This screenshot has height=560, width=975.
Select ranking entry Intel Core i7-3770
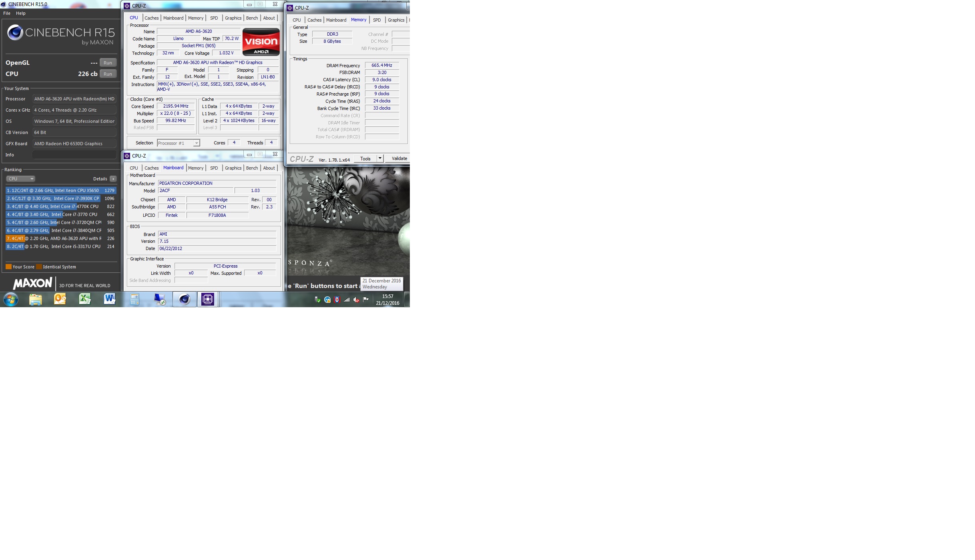point(61,214)
